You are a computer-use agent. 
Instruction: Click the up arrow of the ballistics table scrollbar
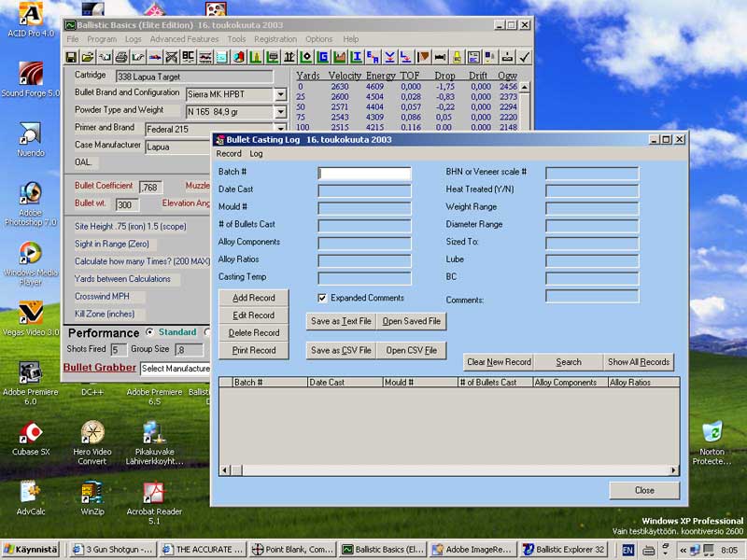pyautogui.click(x=524, y=87)
